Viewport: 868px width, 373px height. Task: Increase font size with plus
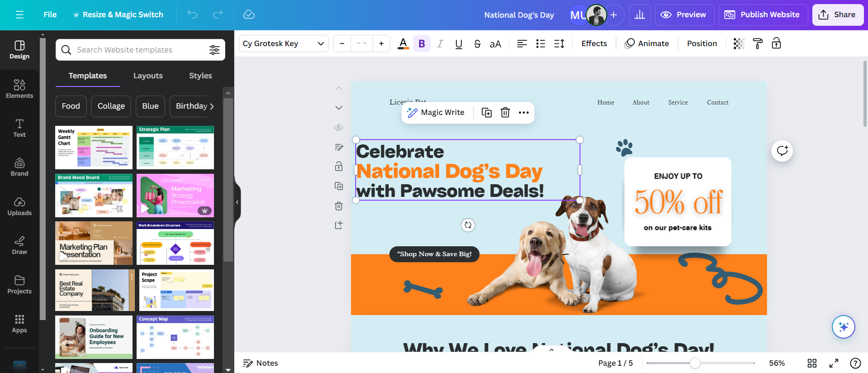[x=381, y=43]
